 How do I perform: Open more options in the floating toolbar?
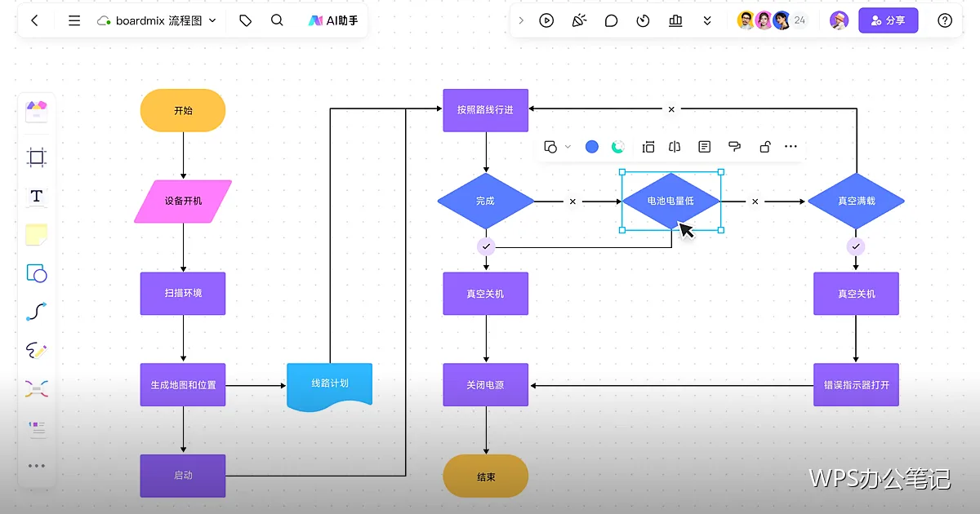click(x=791, y=147)
